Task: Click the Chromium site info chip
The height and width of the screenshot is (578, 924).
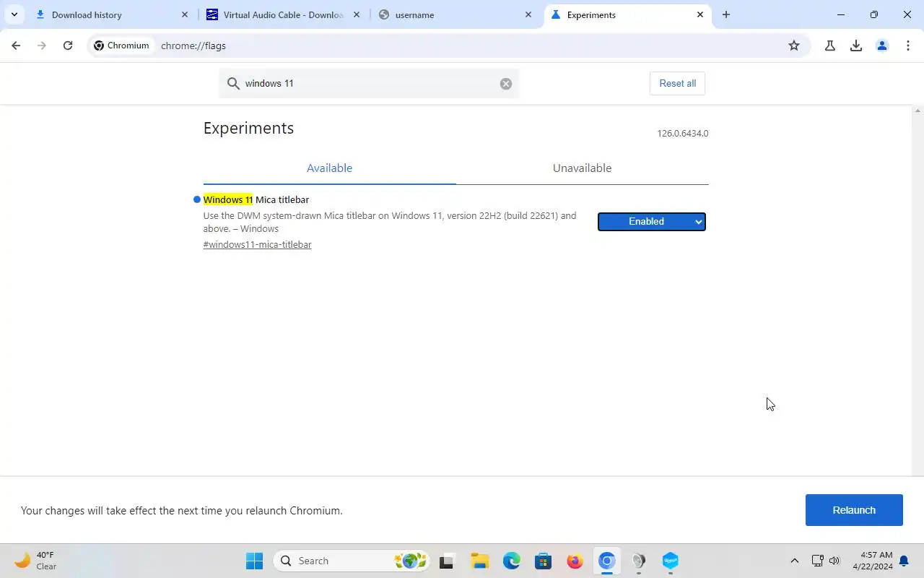Action: (122, 46)
